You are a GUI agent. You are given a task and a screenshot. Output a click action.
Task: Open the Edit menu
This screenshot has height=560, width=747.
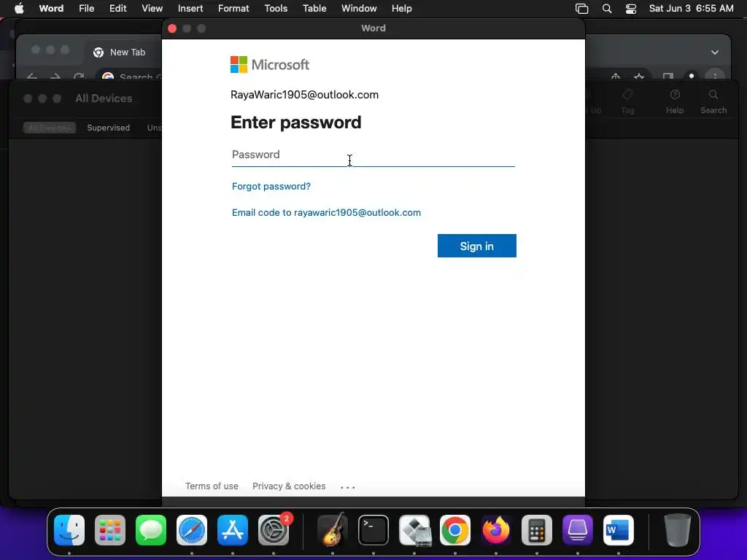(117, 9)
